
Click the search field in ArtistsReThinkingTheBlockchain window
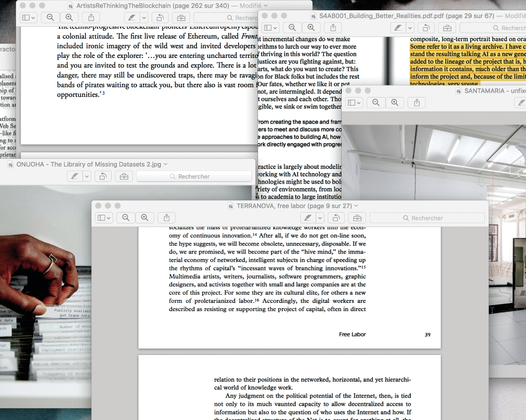[226, 18]
